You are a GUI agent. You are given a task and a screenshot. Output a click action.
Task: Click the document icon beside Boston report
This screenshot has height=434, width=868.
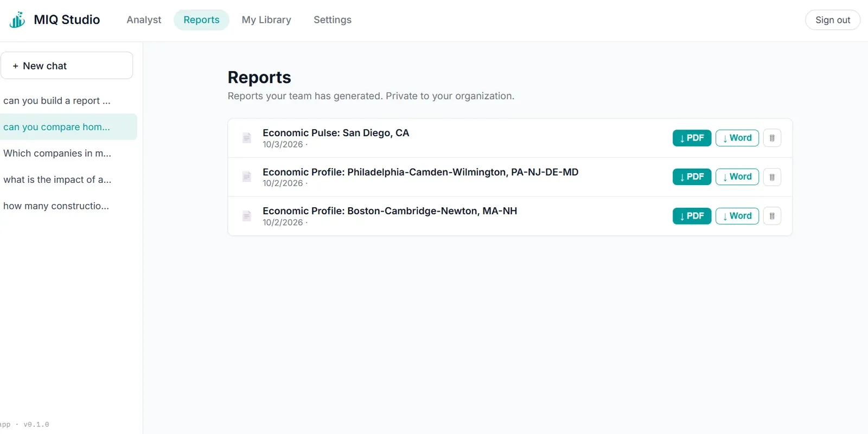pyautogui.click(x=247, y=216)
